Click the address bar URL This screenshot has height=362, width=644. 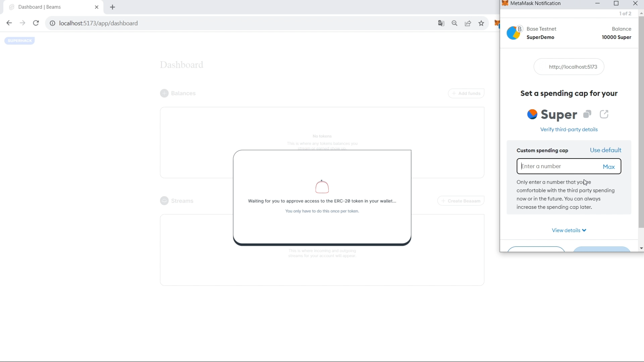coord(98,23)
